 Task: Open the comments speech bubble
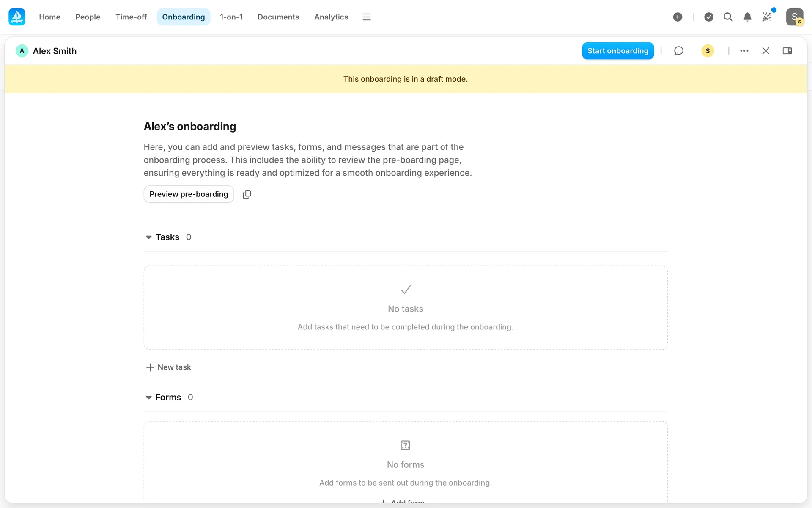point(678,51)
